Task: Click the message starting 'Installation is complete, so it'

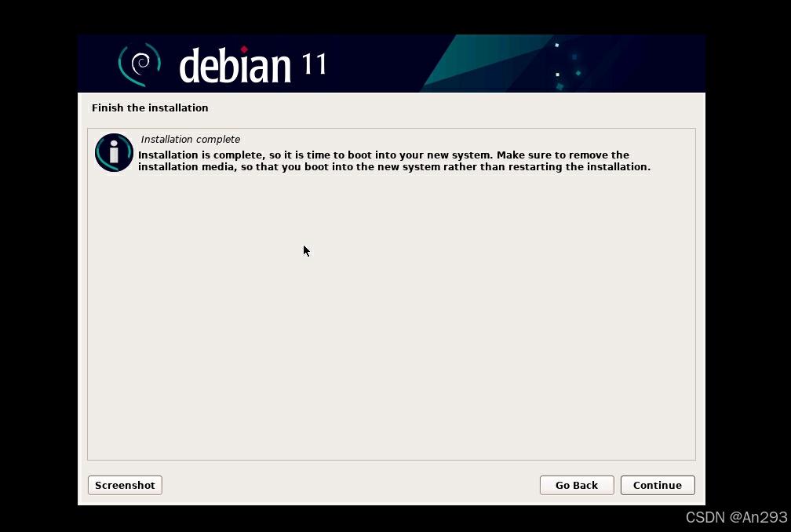Action: pos(394,160)
